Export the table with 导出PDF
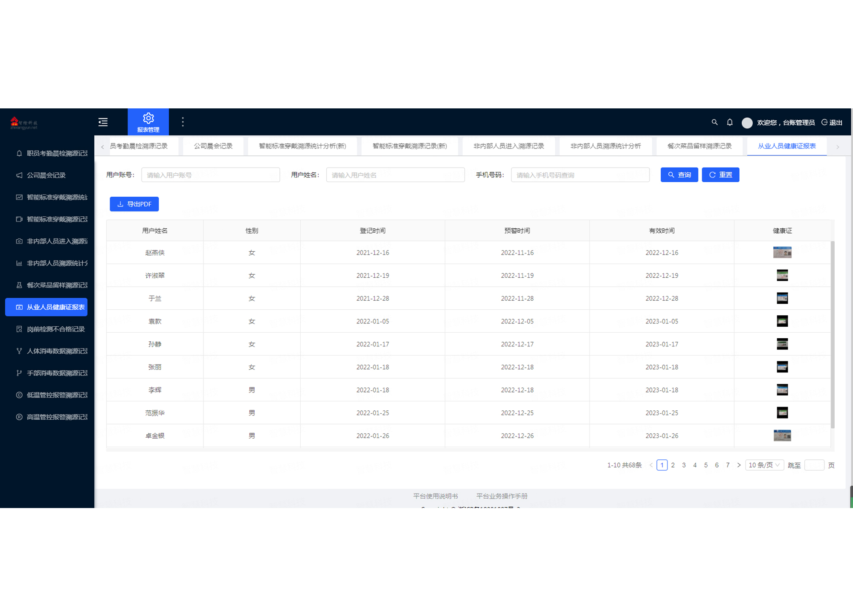The width and height of the screenshot is (853, 616). pos(134,204)
